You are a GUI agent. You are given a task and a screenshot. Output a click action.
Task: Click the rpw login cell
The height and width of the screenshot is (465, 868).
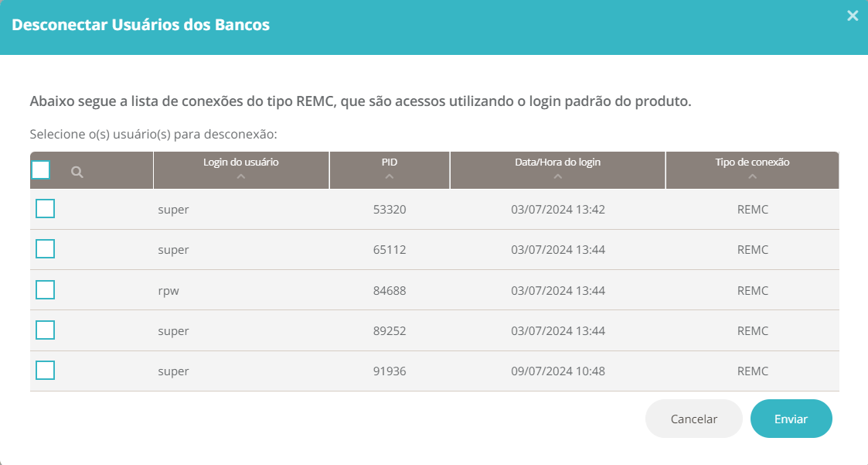tap(168, 291)
